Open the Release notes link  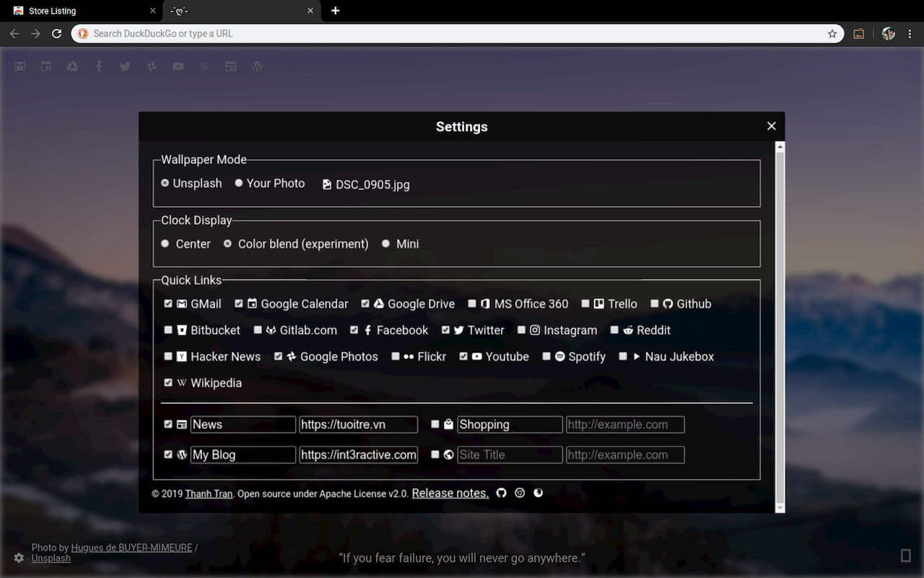[x=450, y=493]
